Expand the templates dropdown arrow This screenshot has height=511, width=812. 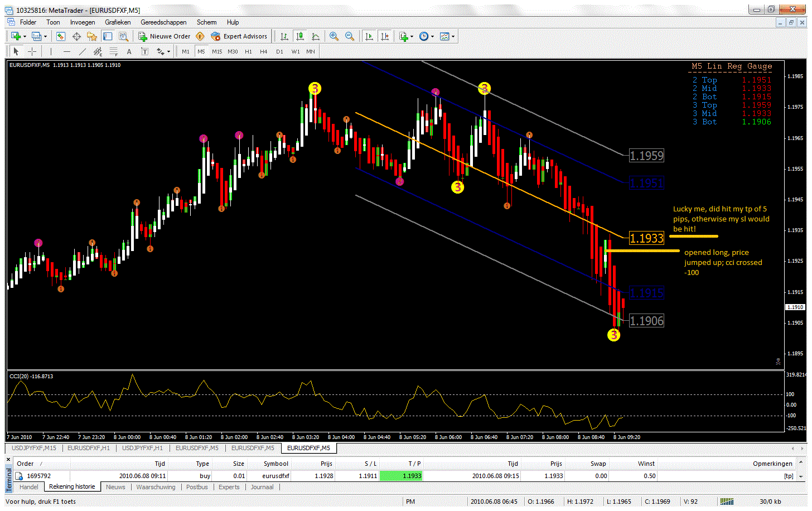(453, 37)
